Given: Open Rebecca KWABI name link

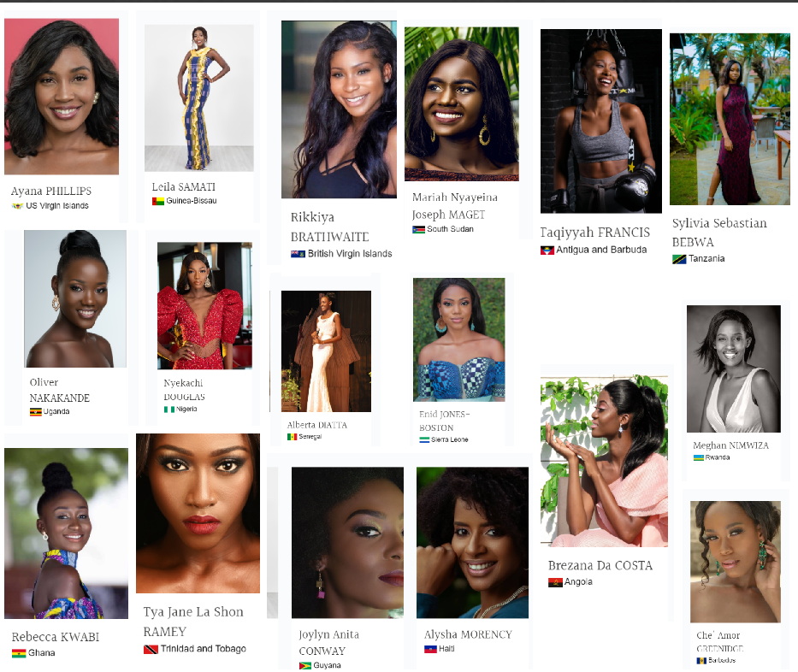Looking at the screenshot, I should (x=56, y=637).
